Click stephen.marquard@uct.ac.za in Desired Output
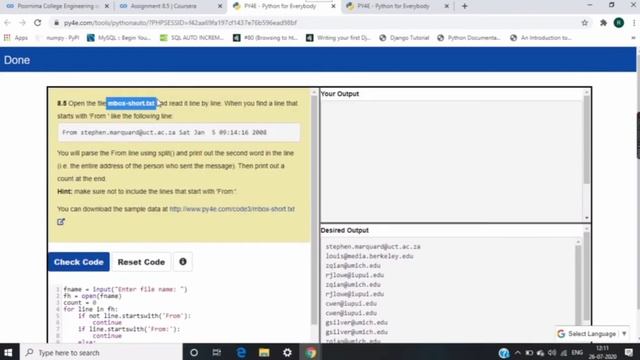Viewport: 640px width, 360px height. pyautogui.click(x=373, y=247)
